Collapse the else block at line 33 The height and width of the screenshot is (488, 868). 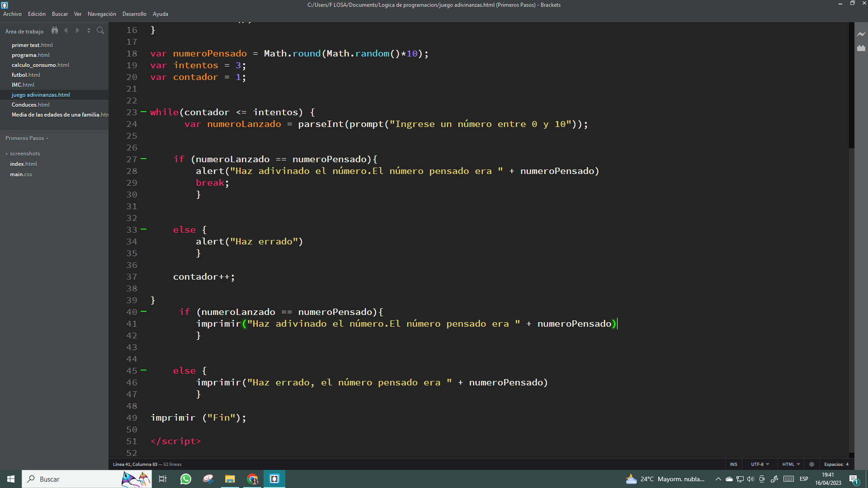(x=144, y=229)
